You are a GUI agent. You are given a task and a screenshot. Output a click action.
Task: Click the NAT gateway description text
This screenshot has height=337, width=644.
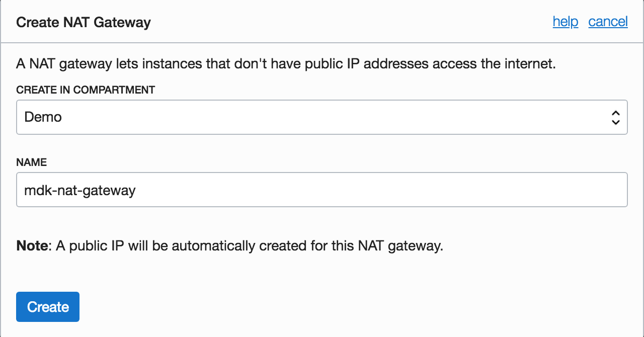point(286,64)
